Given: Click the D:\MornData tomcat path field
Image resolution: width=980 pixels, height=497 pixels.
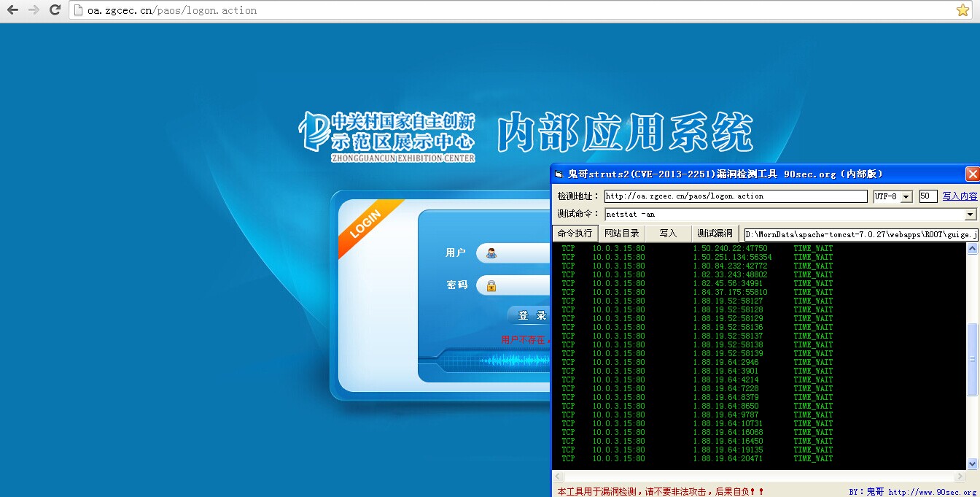Looking at the screenshot, I should pos(860,234).
